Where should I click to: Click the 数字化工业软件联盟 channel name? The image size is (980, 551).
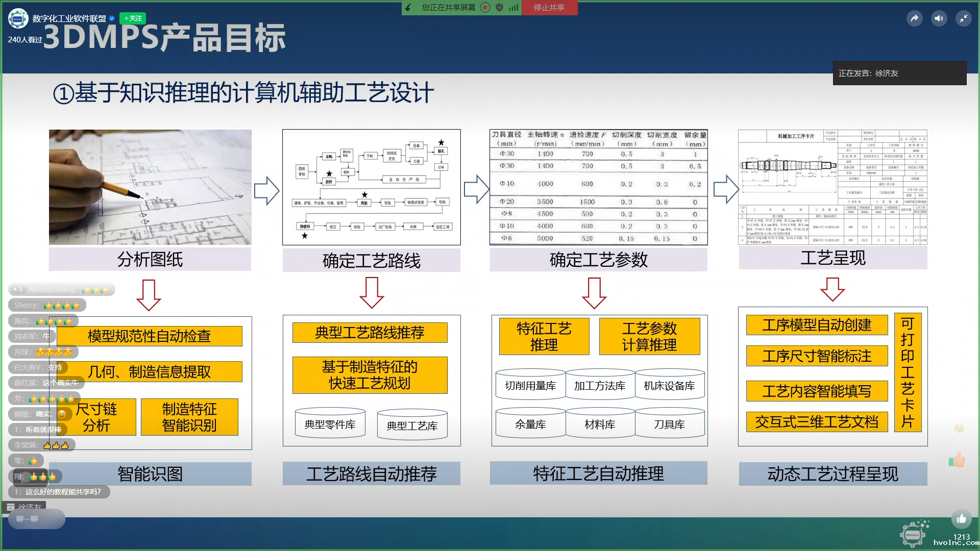click(x=69, y=18)
